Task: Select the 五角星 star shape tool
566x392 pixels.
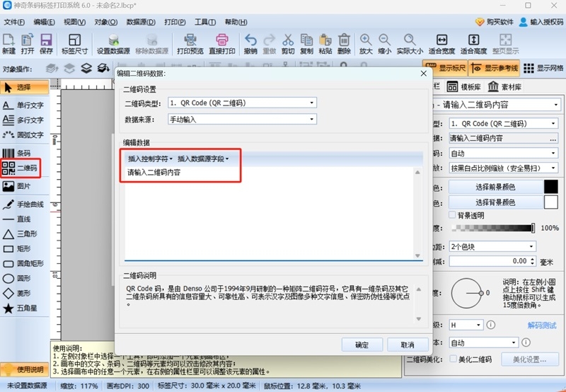Action: point(21,309)
